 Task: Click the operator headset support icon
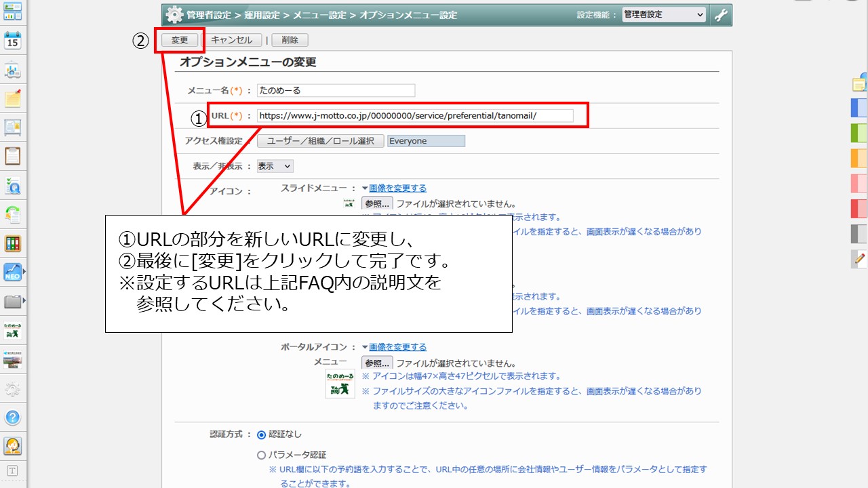[12, 445]
